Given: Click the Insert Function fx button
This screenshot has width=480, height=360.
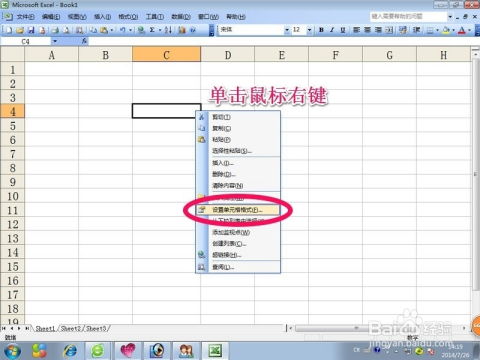Looking at the screenshot, I should click(84, 41).
